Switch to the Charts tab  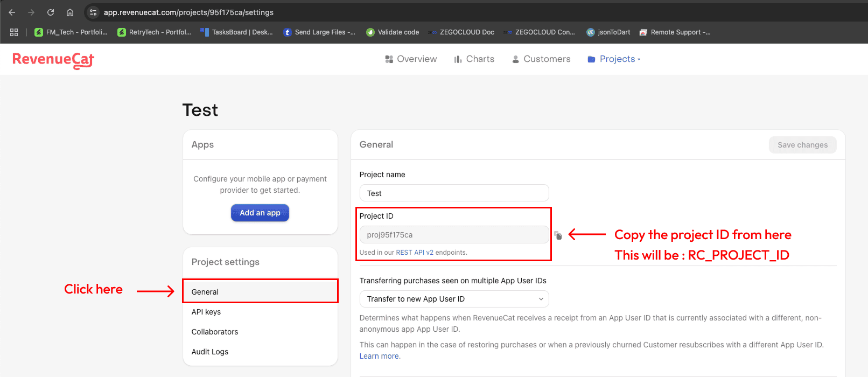(x=474, y=59)
